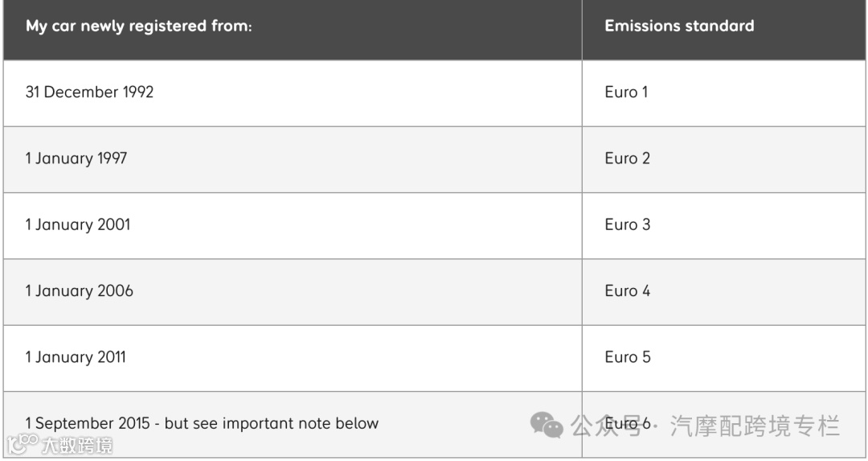Select the 'Euro 1' cell
868x461 pixels.
pos(626,92)
